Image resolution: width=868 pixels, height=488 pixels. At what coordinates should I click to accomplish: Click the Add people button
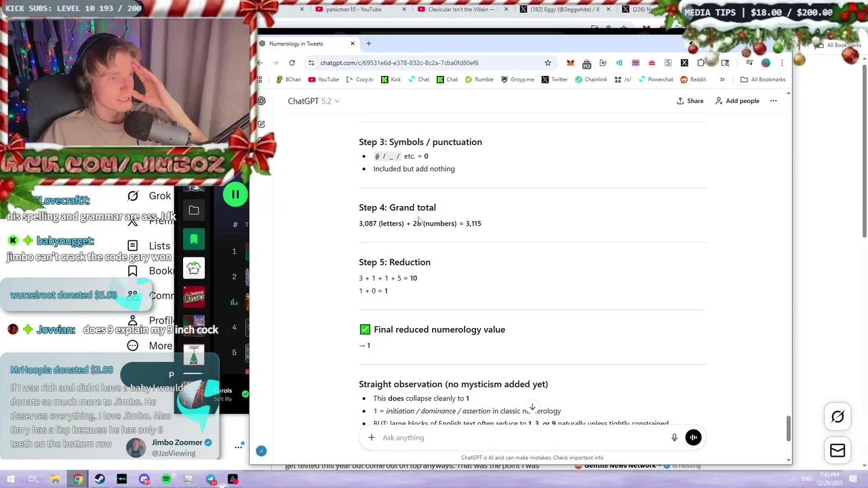737,101
